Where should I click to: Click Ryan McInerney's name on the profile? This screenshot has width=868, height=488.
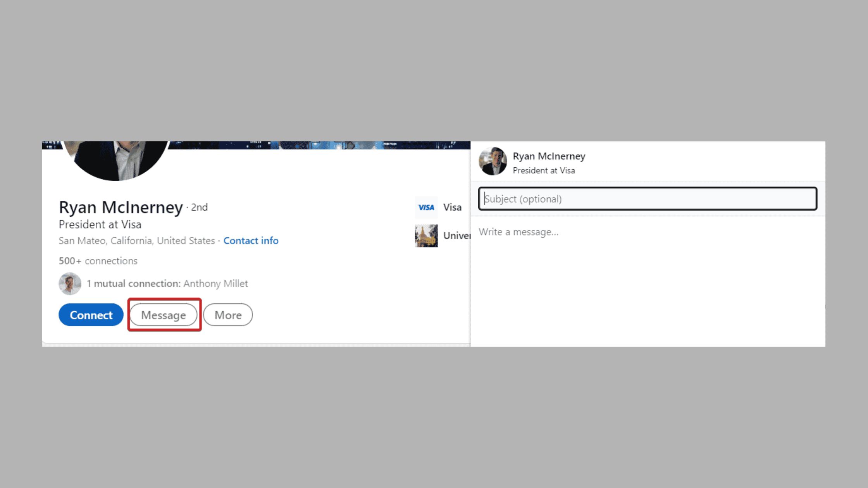[x=120, y=207]
